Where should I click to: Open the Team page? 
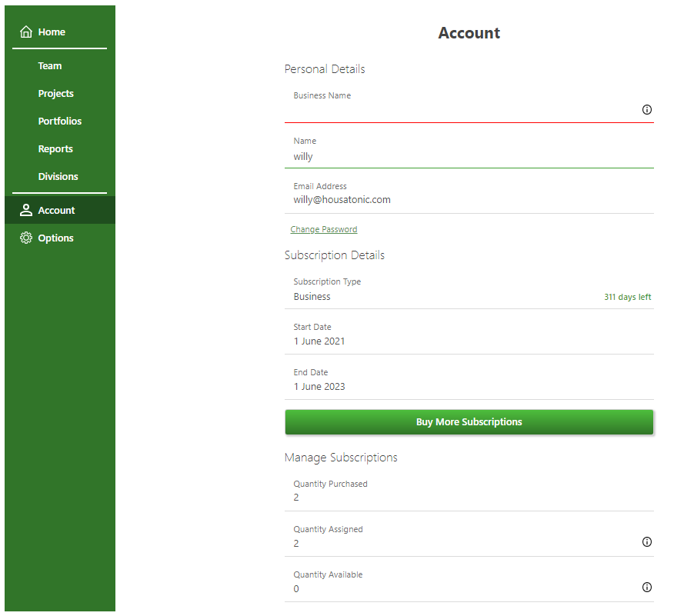coord(50,66)
